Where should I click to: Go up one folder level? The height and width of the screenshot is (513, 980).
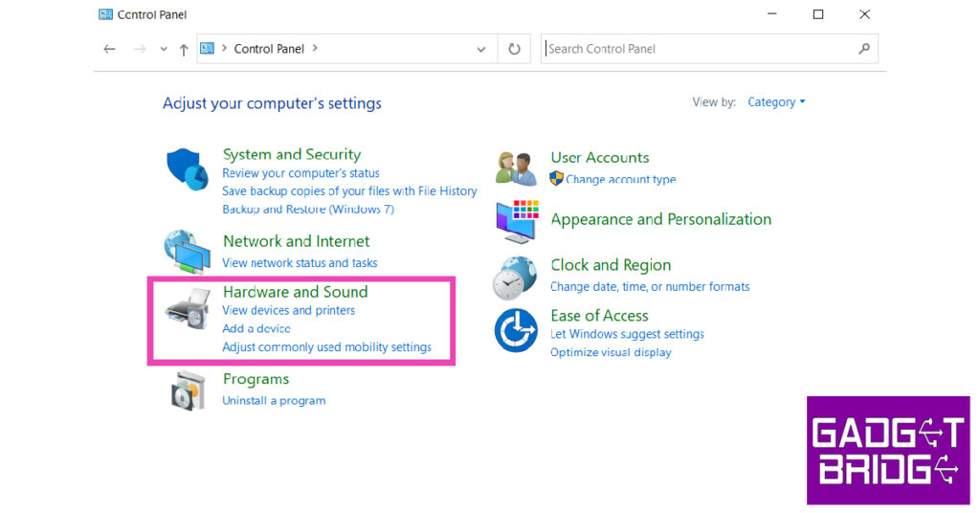[x=184, y=49]
